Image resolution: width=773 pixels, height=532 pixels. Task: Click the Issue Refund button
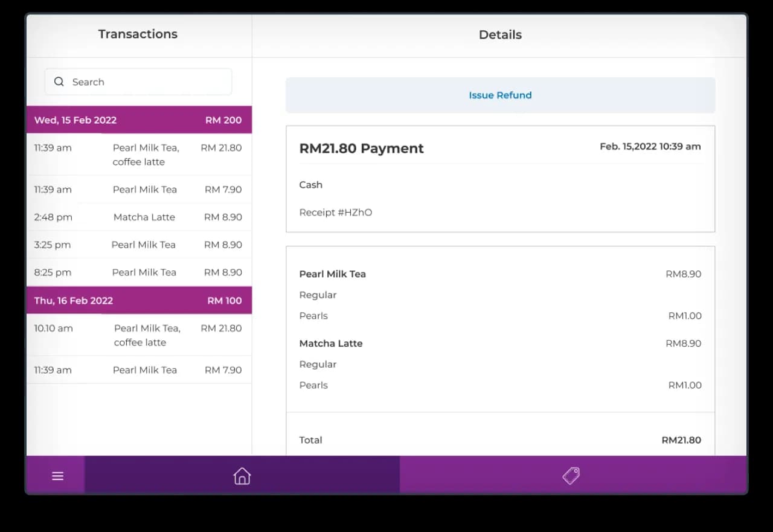500,95
